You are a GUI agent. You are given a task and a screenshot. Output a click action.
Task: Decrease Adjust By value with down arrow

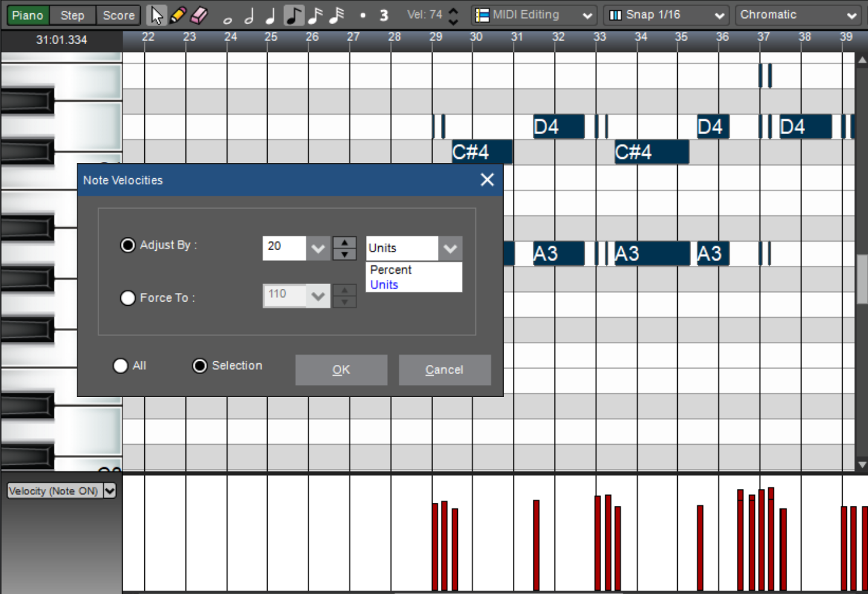[x=344, y=254]
